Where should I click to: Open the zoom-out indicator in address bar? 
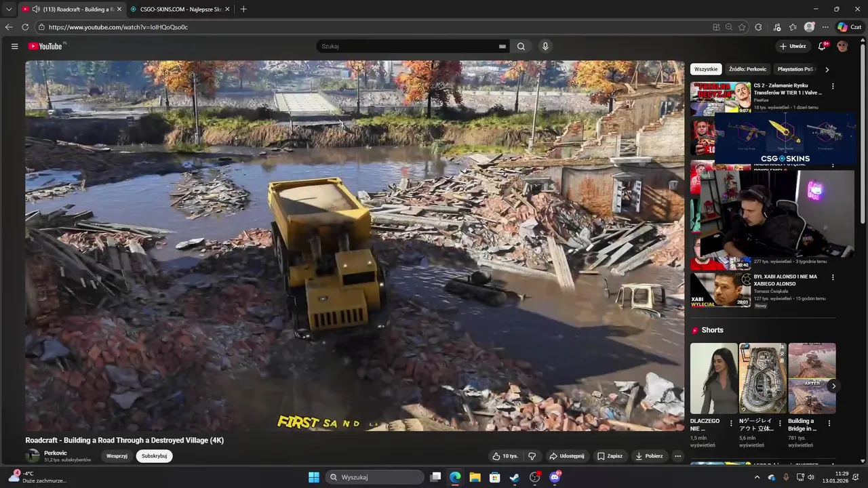coord(729,27)
